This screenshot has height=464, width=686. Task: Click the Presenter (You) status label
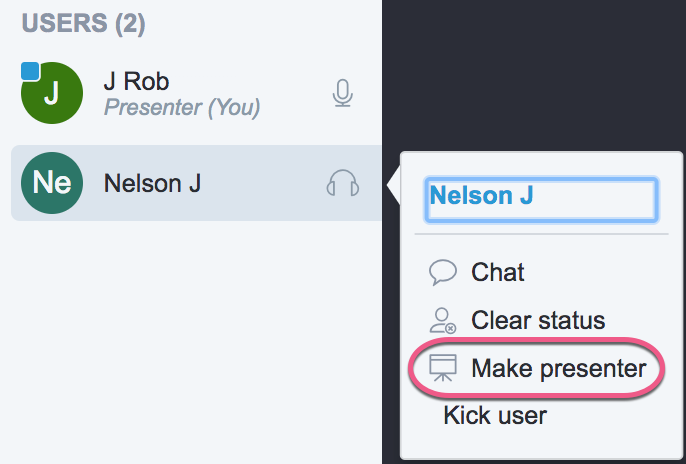tap(182, 106)
